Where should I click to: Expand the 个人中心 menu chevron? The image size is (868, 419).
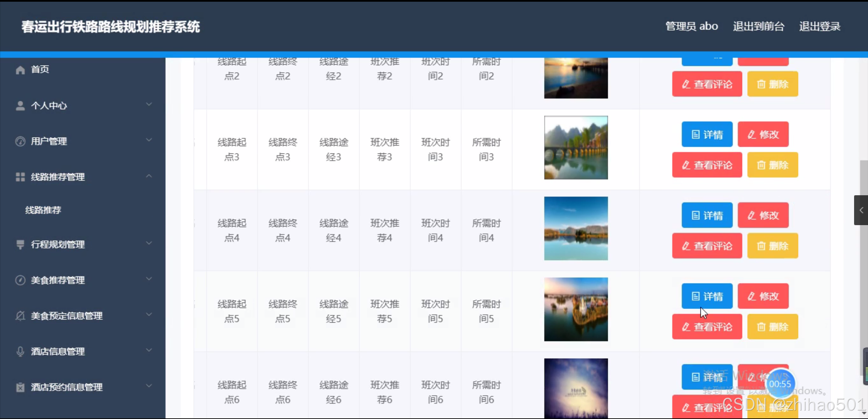click(149, 104)
